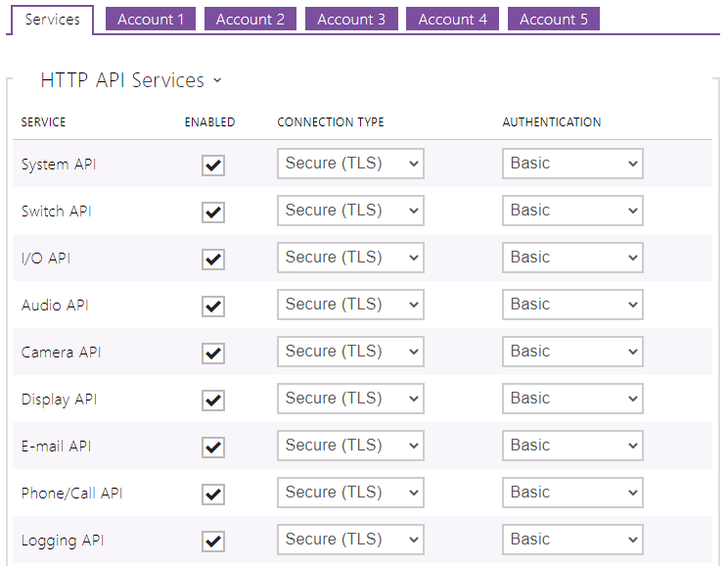Open Camera API connection type dropdown
Screen dimensions: 728x566
(350, 352)
